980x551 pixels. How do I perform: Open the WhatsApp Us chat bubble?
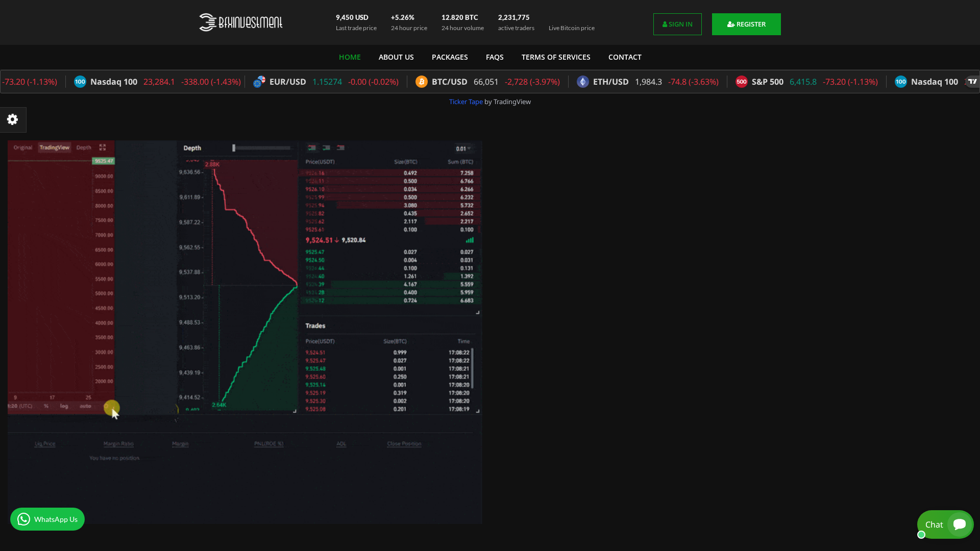point(47,519)
